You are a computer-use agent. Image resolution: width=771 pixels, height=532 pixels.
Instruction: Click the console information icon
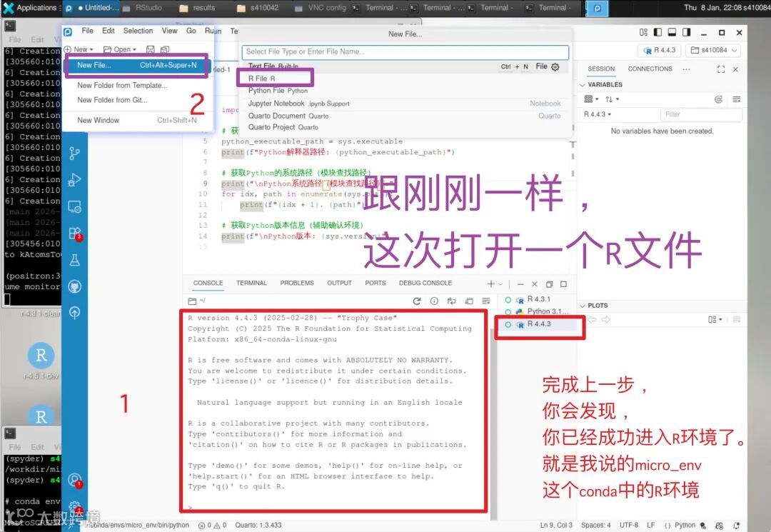[434, 301]
